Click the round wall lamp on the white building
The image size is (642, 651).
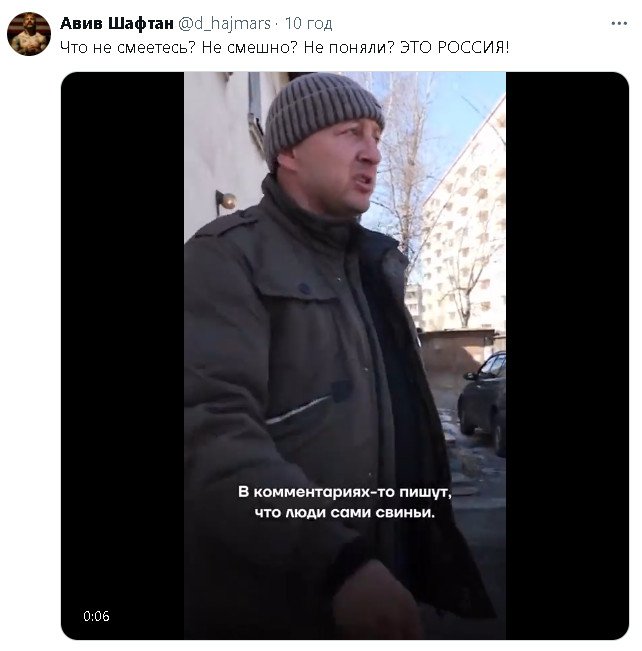226,202
